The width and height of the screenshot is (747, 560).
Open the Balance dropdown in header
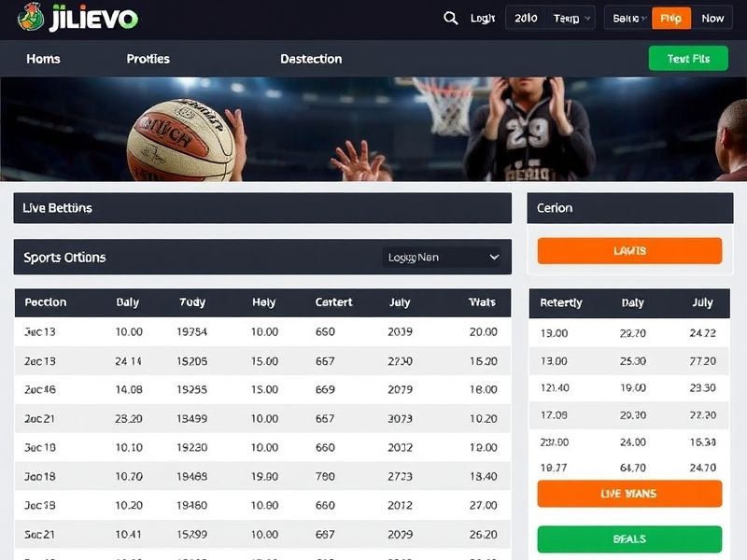(x=628, y=18)
